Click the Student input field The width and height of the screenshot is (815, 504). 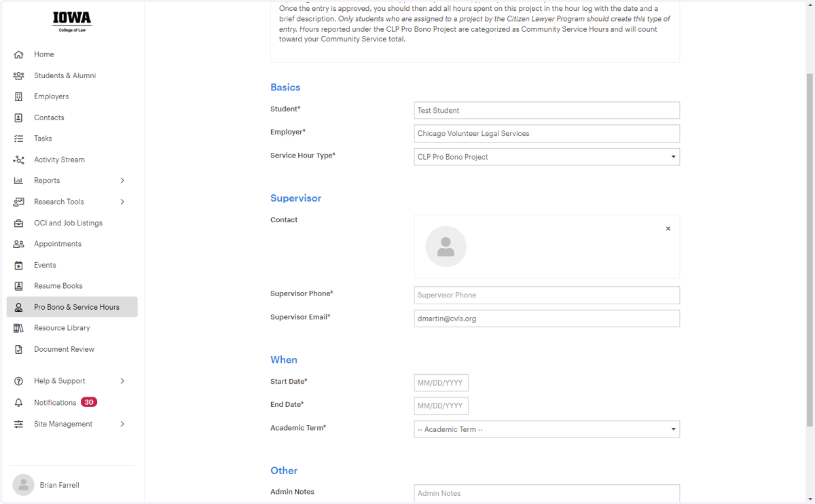click(547, 111)
